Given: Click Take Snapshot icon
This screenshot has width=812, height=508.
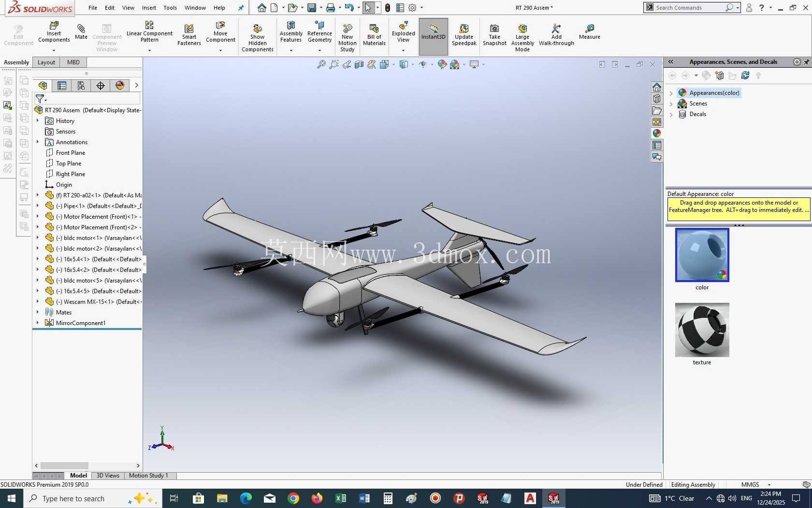Looking at the screenshot, I should click(x=494, y=35).
